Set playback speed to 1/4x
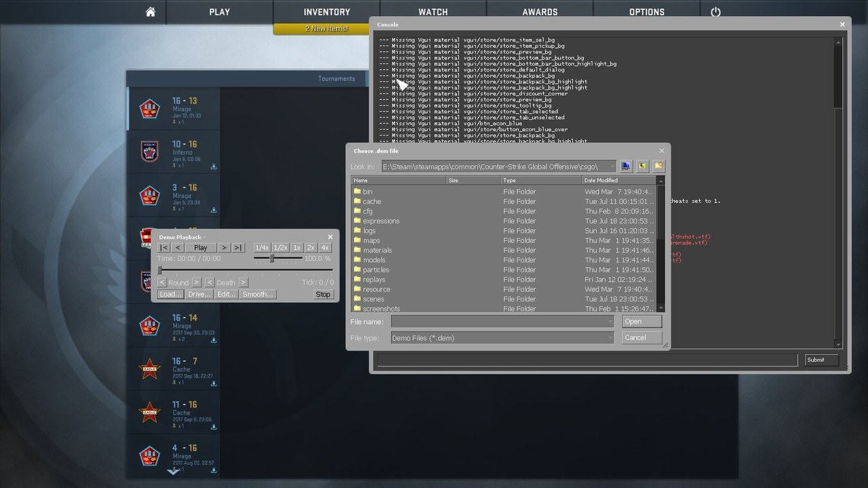Screen dimensions: 868x488 [x=262, y=247]
